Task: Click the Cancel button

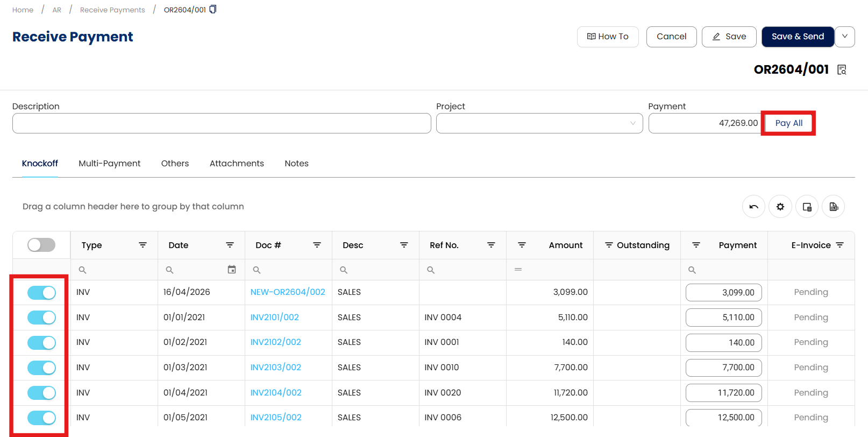Action: pos(672,37)
